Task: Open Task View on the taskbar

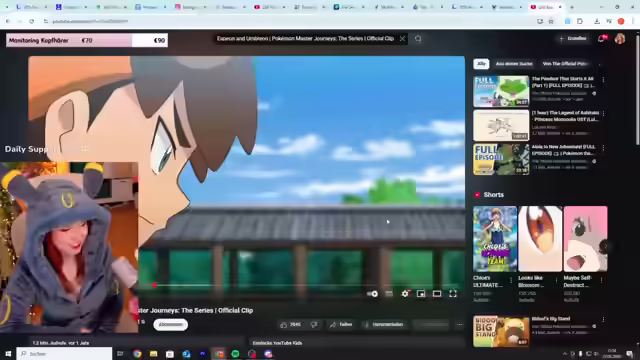Action: coord(120,354)
